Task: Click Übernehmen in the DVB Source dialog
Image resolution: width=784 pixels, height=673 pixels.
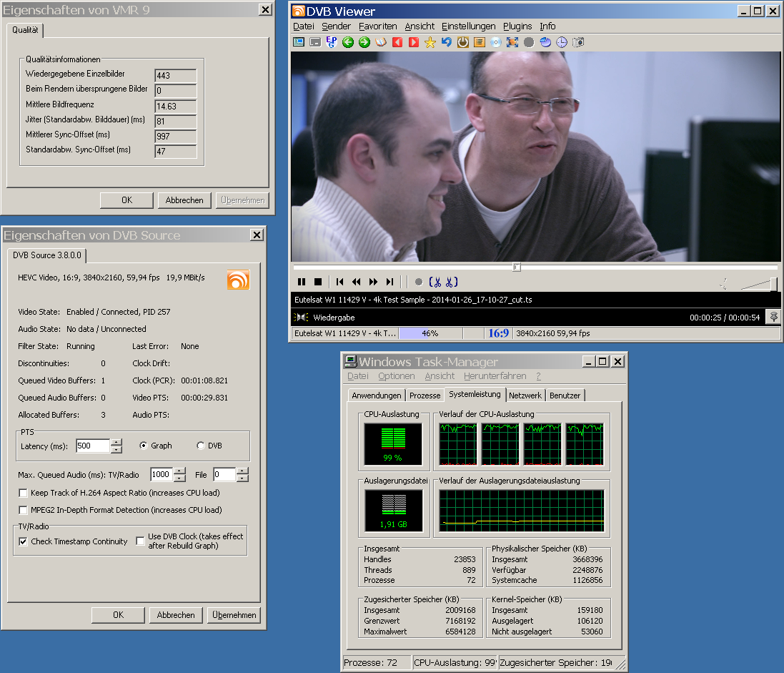Action: tap(234, 615)
